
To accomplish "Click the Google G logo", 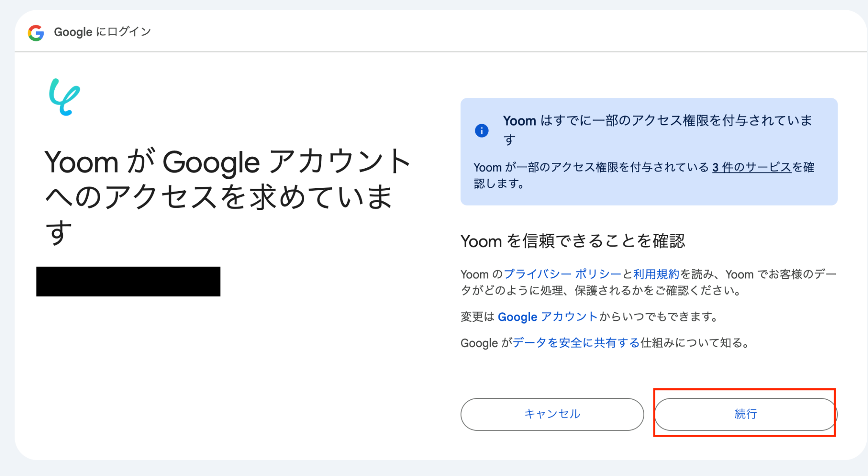I will (36, 33).
